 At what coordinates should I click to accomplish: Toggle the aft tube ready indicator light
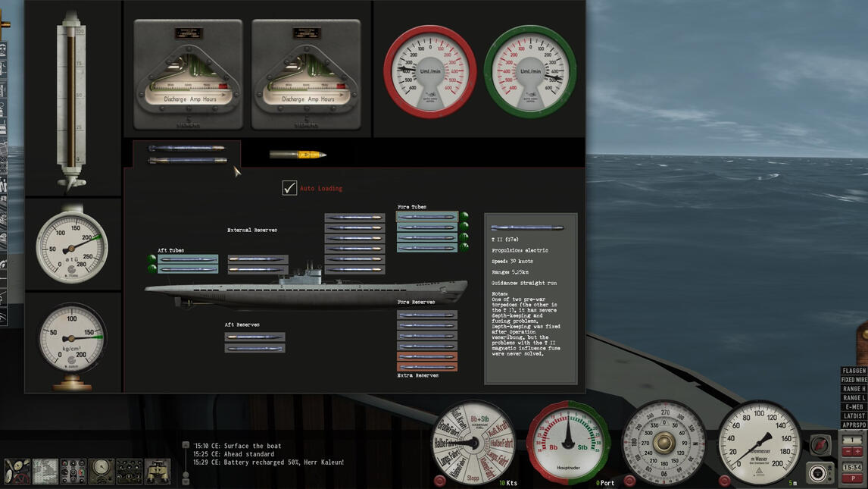click(x=151, y=259)
